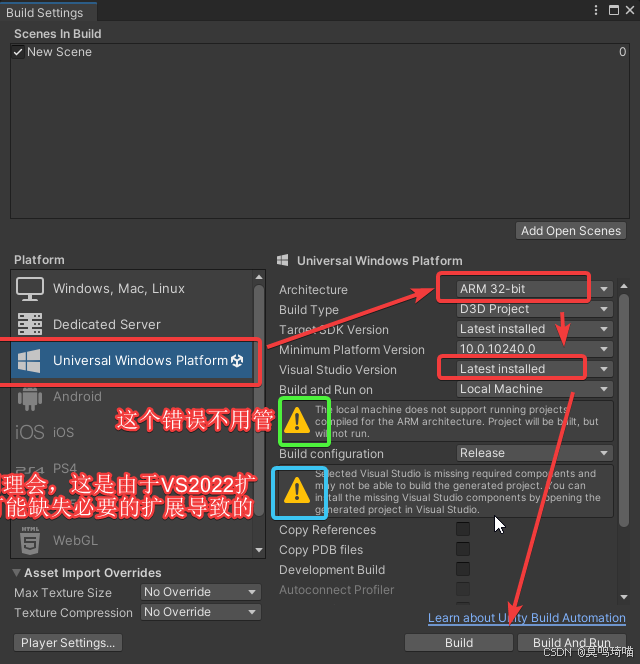Screen dimensions: 640x664
Task: Open the Minimum Platform Version dropdown
Action: pyautogui.click(x=535, y=349)
